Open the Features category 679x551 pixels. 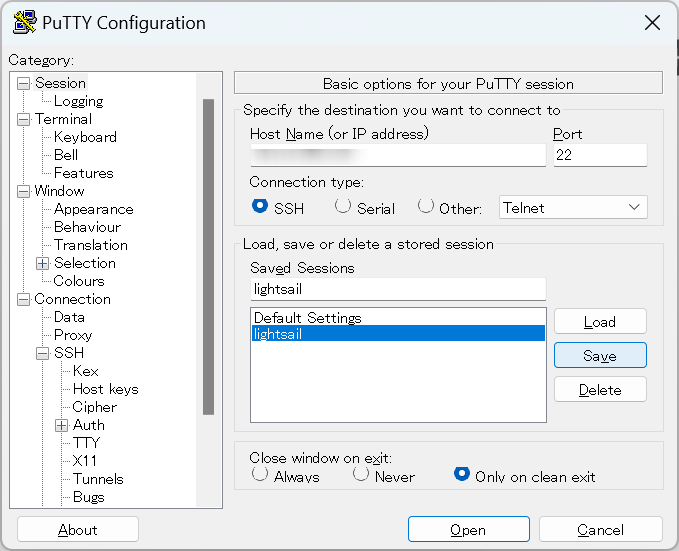[84, 173]
